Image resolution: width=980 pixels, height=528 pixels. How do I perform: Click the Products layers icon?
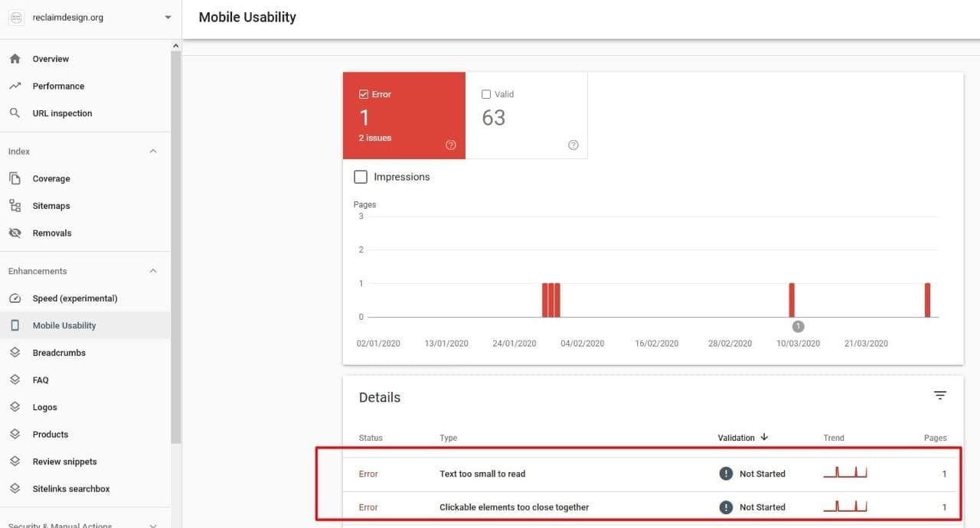pos(15,434)
